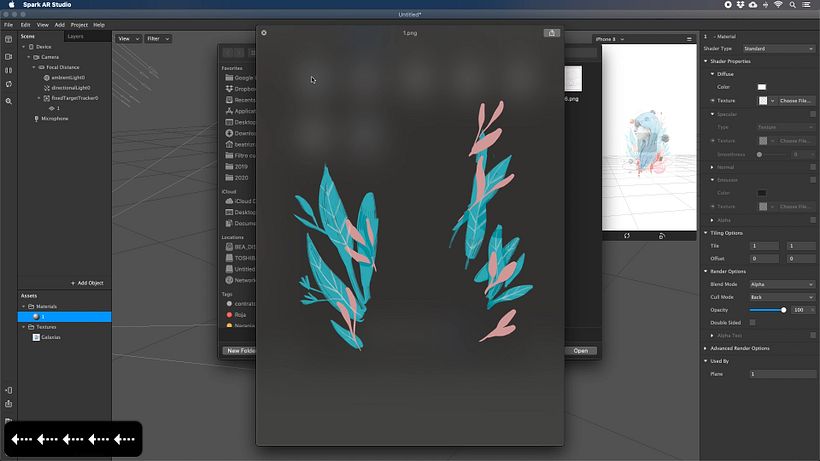Click the video camera icon in left toolbar
The image size is (820, 461).
tap(8, 55)
